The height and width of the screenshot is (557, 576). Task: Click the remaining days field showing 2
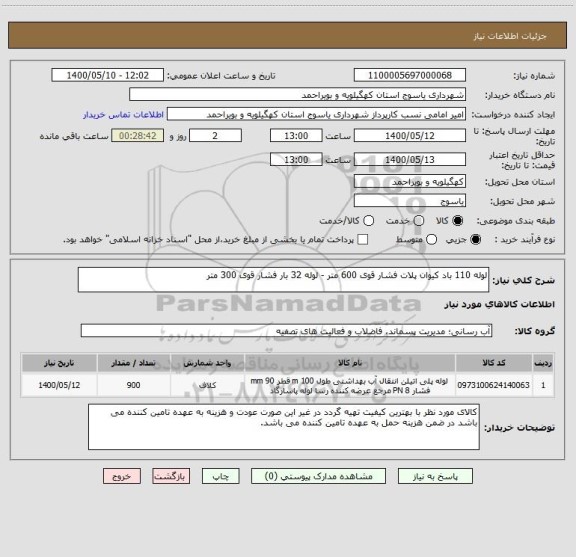tap(215, 136)
